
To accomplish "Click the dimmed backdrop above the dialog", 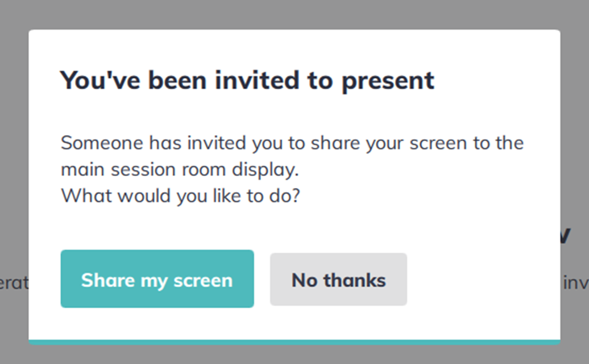I will 294,14.
